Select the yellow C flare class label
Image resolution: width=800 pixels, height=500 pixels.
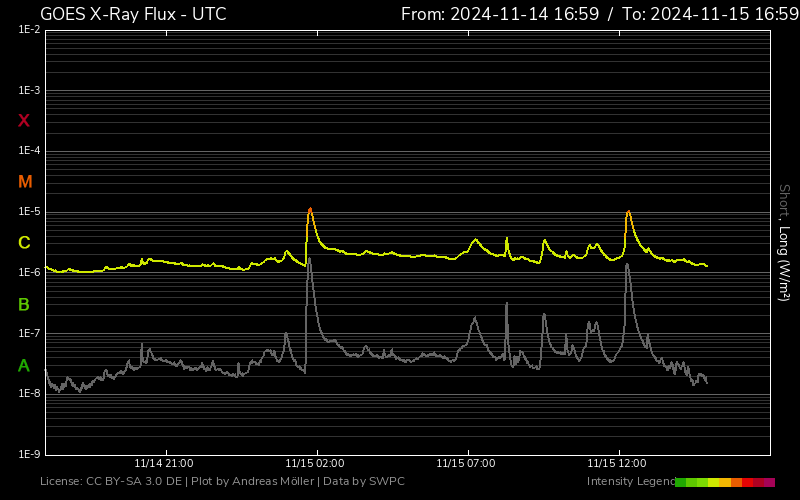coord(24,243)
